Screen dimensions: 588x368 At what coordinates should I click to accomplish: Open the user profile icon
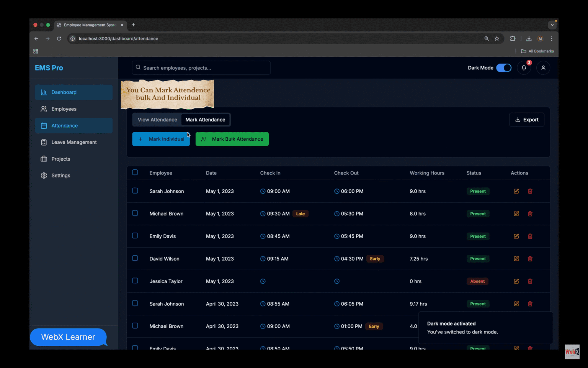pyautogui.click(x=543, y=67)
